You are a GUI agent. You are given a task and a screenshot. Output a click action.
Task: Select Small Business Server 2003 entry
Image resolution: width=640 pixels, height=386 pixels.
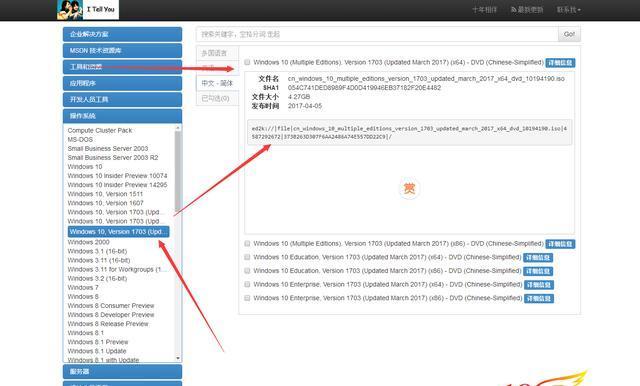coord(108,149)
